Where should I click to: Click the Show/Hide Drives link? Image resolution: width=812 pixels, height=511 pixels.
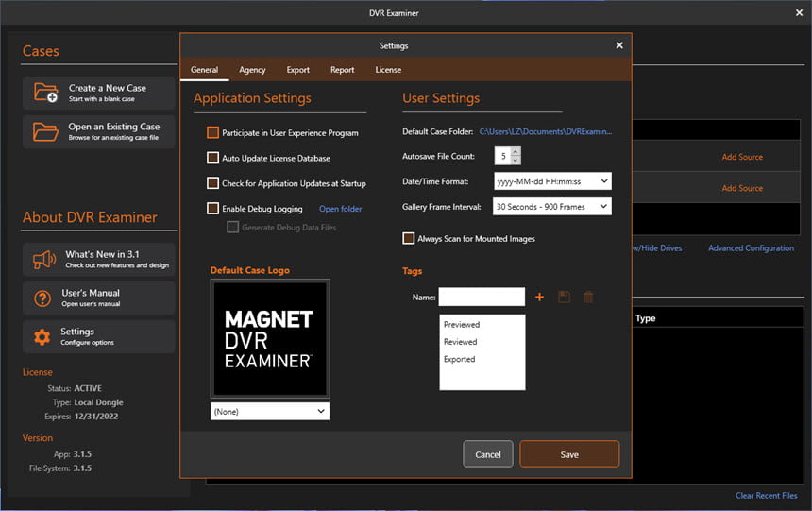(657, 248)
